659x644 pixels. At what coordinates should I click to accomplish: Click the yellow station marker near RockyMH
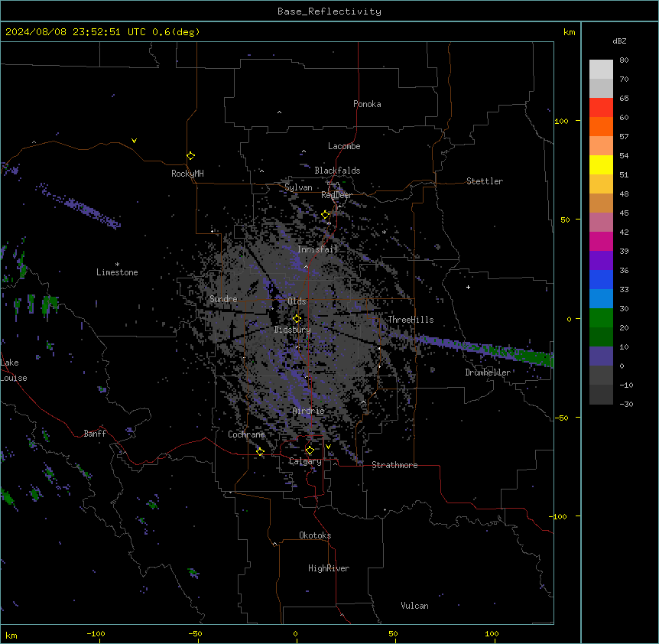(191, 156)
